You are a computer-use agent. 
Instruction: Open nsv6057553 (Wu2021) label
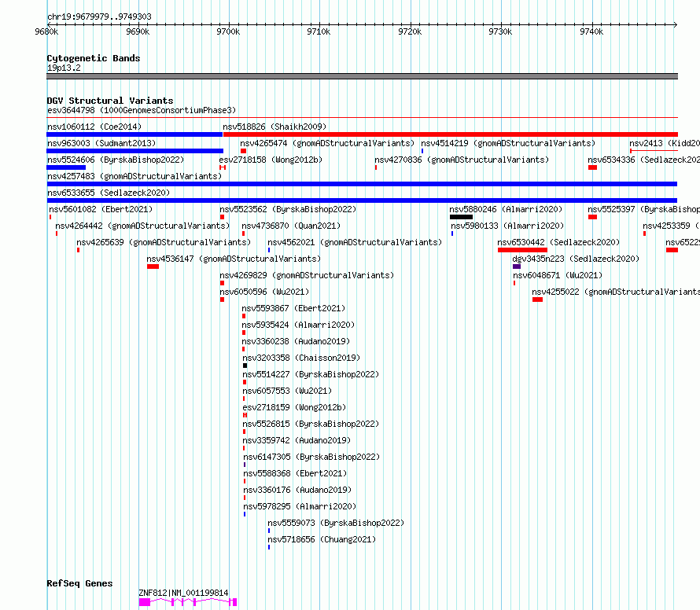click(288, 391)
